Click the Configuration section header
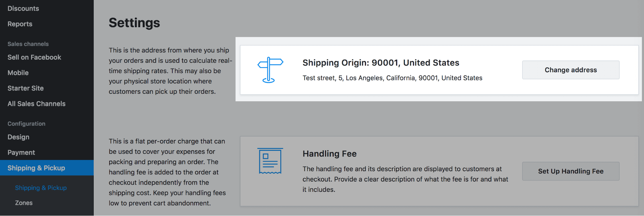The height and width of the screenshot is (216, 644). [x=26, y=124]
